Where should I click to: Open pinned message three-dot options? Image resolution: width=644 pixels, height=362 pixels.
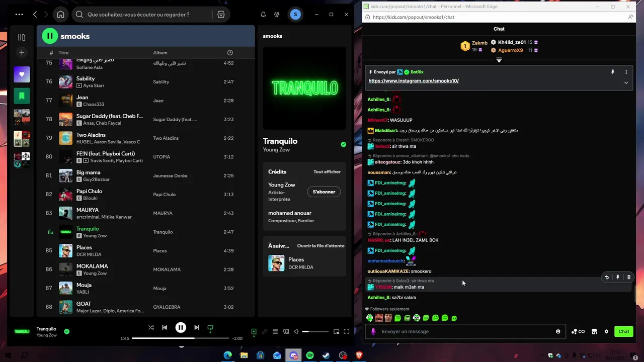click(x=626, y=72)
